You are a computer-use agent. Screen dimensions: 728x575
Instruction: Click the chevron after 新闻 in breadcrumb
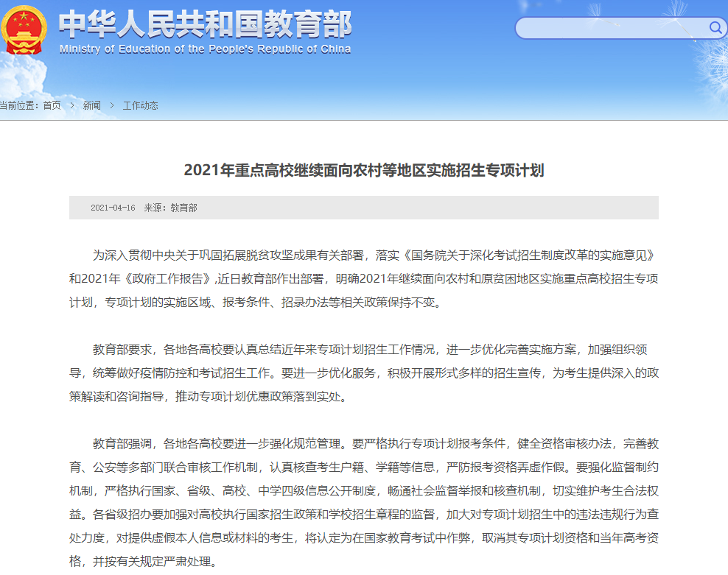112,105
